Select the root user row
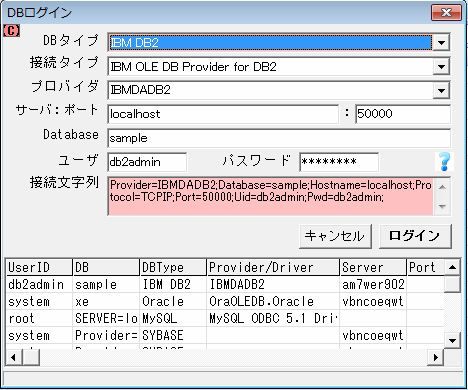The image size is (468, 390). click(x=39, y=319)
